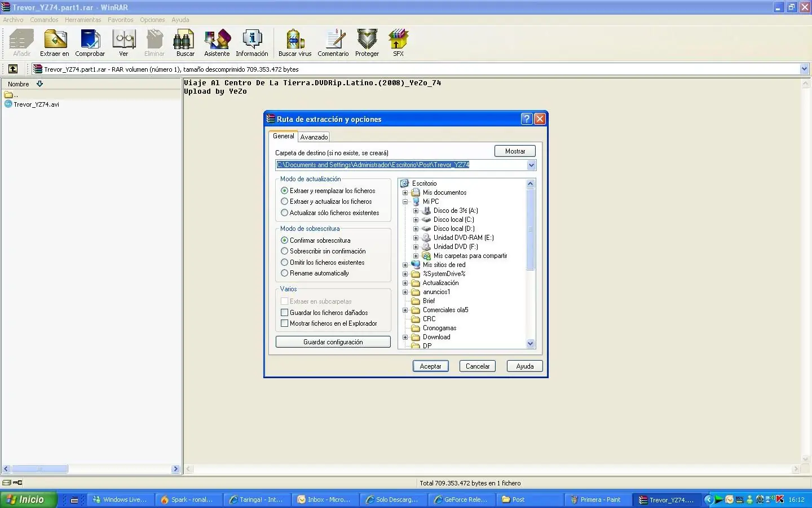
Task: Click the Comprobar toolbar icon
Action: [90, 43]
